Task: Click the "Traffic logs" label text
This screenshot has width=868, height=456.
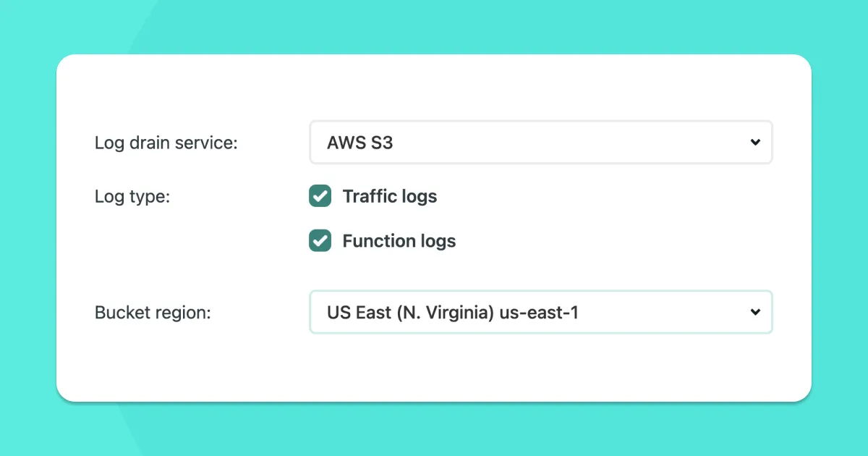Action: tap(389, 196)
